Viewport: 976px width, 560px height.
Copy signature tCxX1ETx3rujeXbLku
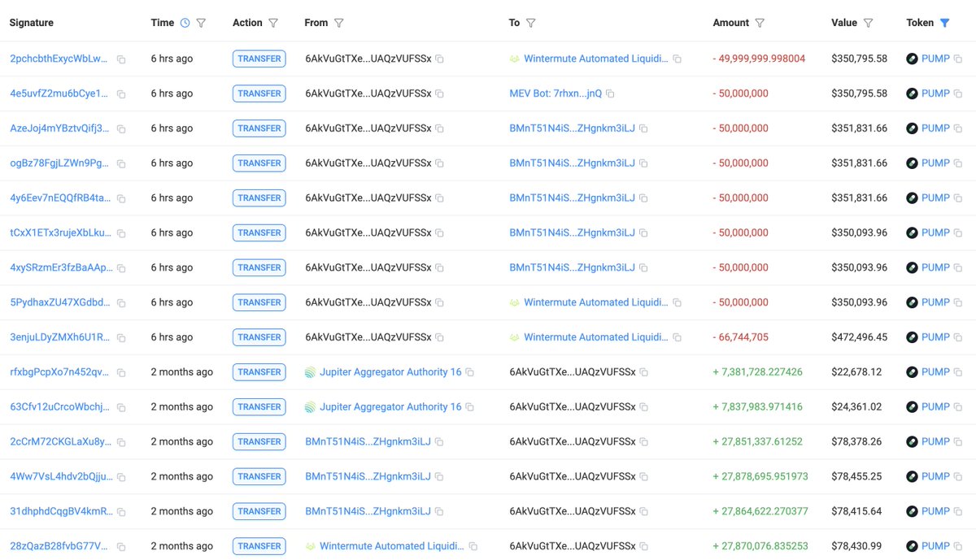121,233
